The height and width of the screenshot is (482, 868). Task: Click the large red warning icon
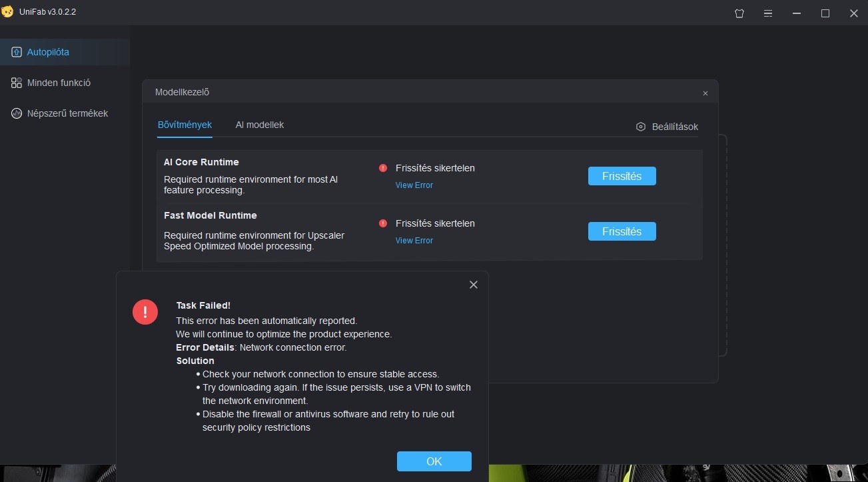[145, 312]
